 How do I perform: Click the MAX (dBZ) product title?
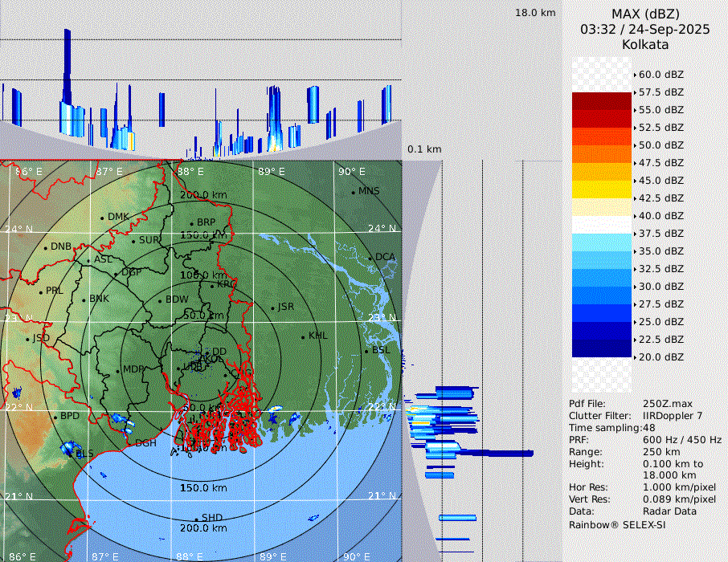point(645,14)
